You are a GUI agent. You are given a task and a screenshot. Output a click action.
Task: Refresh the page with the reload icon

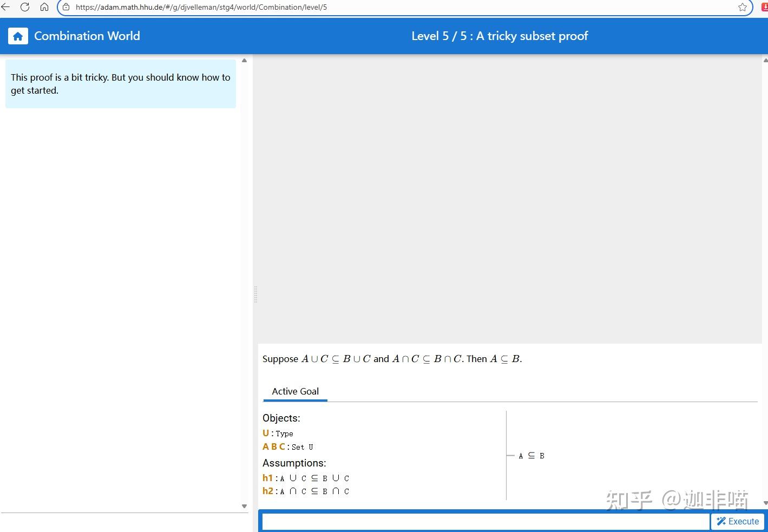(25, 7)
